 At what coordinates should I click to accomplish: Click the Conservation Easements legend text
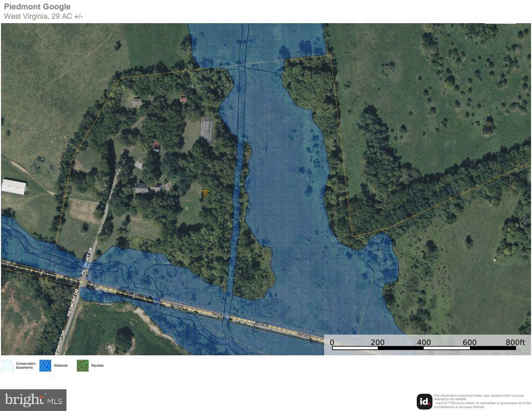coord(26,366)
